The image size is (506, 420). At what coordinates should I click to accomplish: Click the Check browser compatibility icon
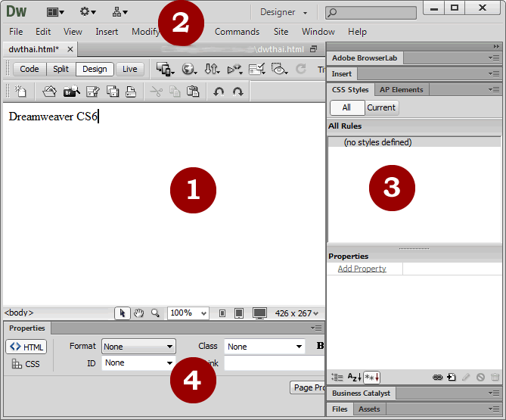257,69
